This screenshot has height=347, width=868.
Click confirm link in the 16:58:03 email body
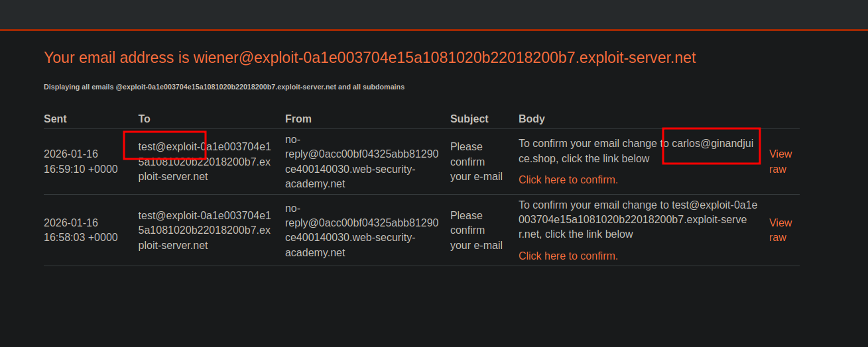[x=568, y=256]
